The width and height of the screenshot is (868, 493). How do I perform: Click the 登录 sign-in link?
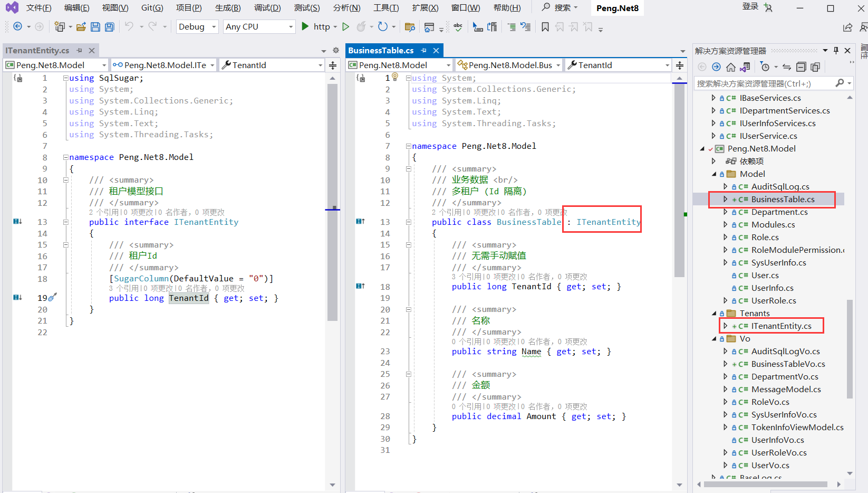[x=750, y=6]
